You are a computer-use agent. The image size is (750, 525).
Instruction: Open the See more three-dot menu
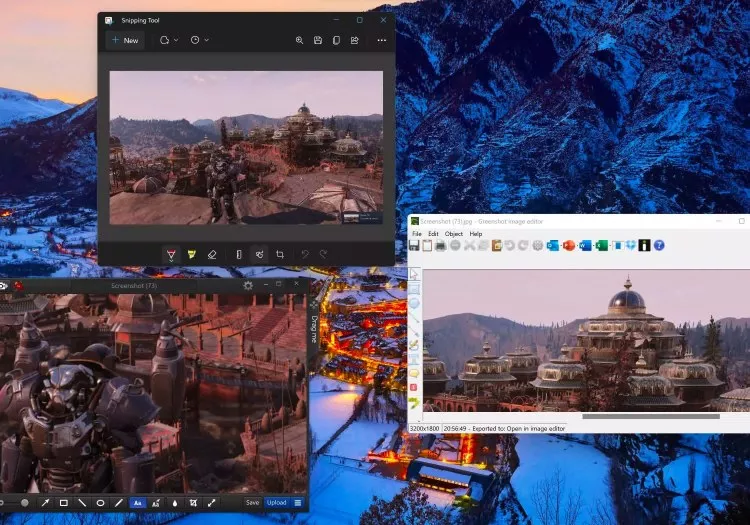[x=381, y=40]
